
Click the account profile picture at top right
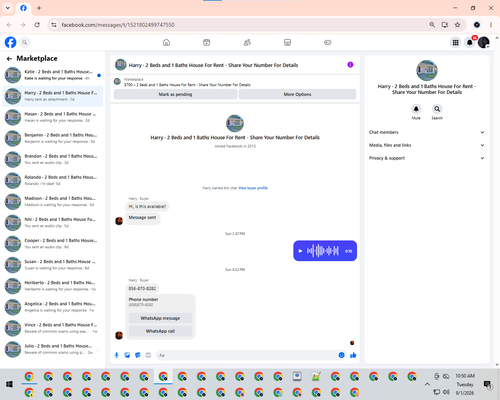484,42
